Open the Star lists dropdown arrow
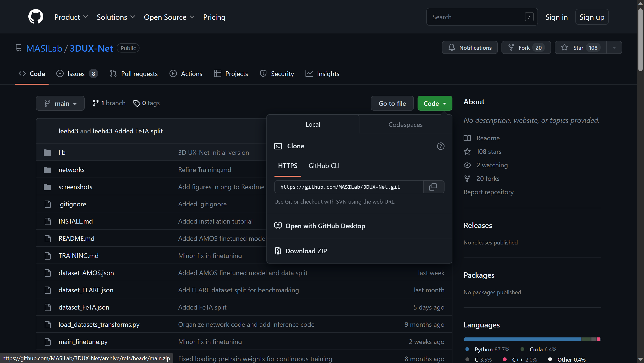This screenshot has width=644, height=363. 614,47
